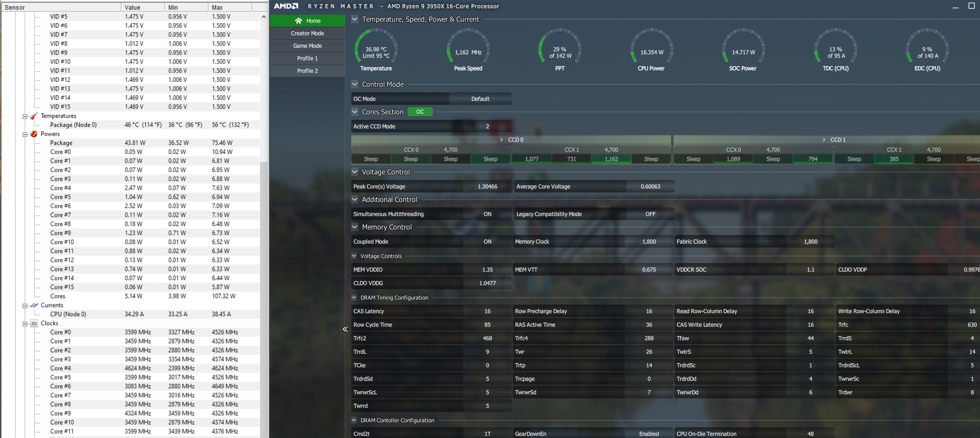Collapse the Control Mode section
980x438 pixels.
pyautogui.click(x=354, y=84)
